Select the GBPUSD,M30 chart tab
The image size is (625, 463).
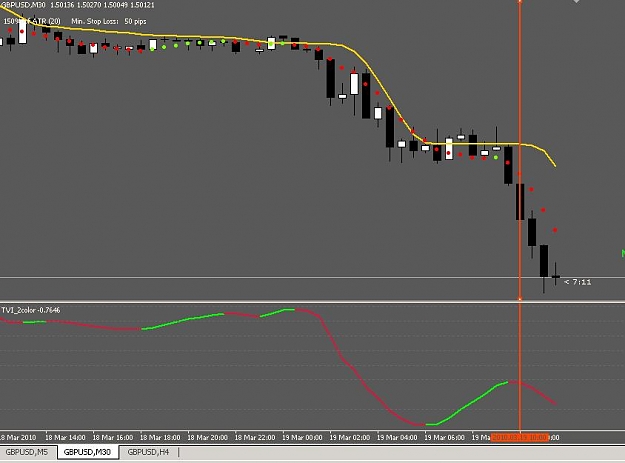[88, 452]
